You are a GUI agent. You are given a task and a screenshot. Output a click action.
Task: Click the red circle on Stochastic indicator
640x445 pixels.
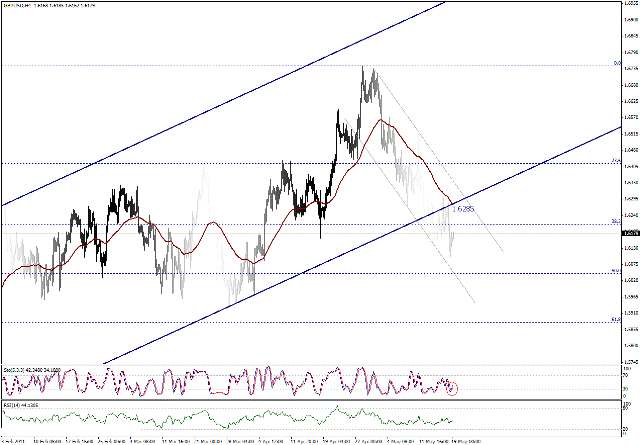point(452,387)
